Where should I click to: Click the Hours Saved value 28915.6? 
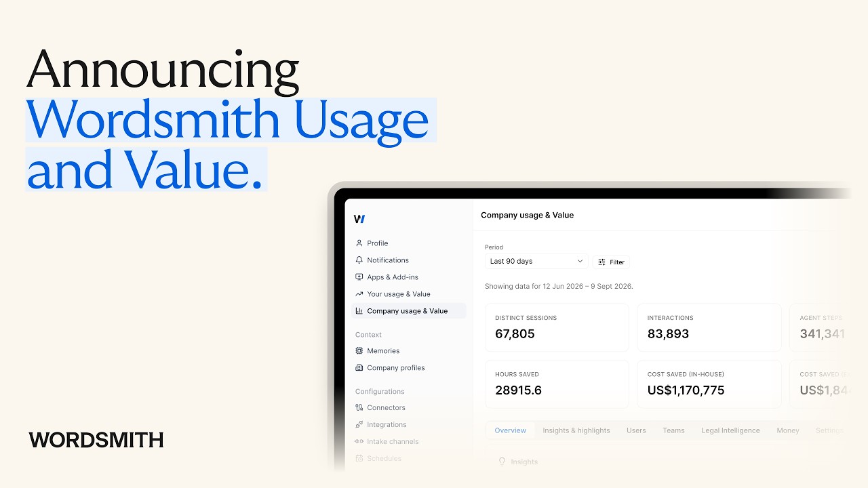[x=518, y=390]
